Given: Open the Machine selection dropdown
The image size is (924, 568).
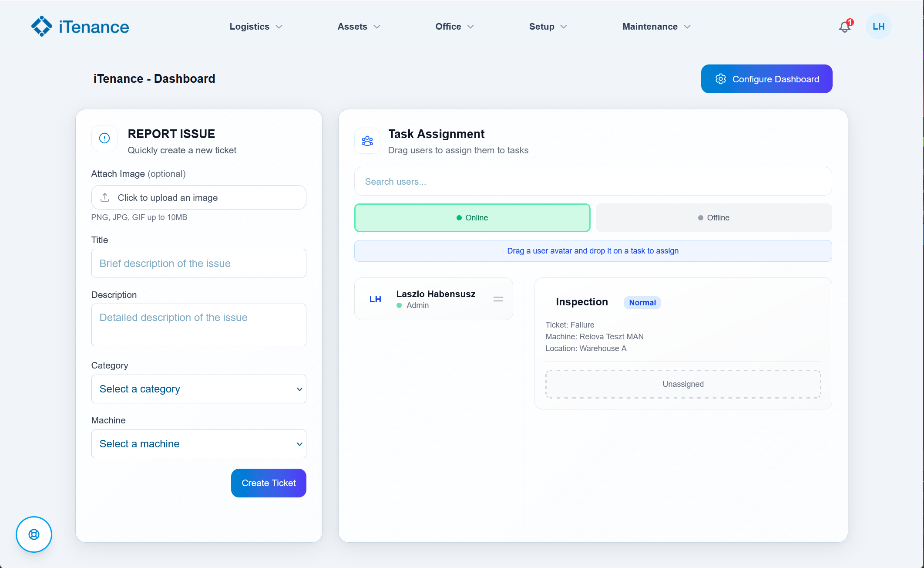Looking at the screenshot, I should (x=198, y=444).
